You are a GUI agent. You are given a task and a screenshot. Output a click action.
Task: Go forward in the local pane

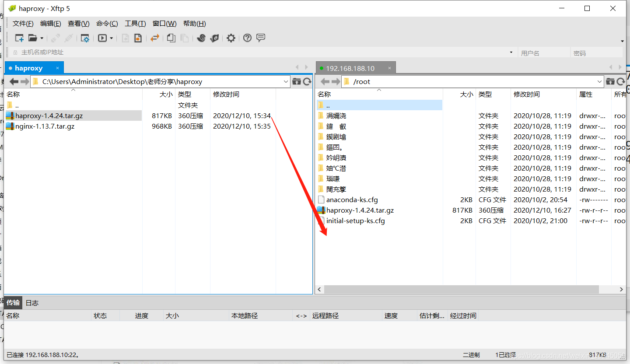(x=24, y=81)
